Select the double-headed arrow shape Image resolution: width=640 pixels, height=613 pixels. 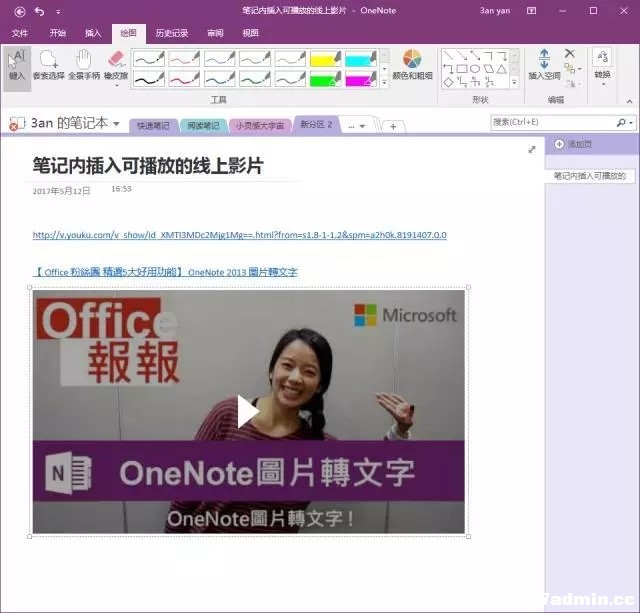pos(475,56)
